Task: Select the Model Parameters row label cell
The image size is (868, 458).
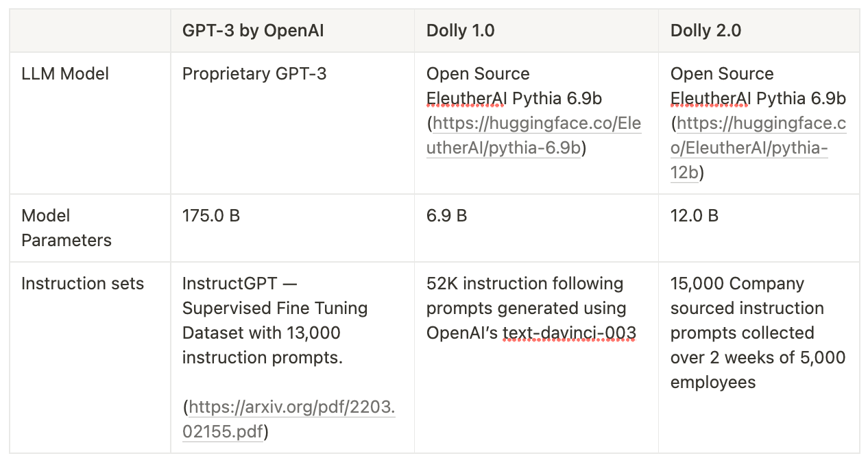Action: tap(91, 228)
